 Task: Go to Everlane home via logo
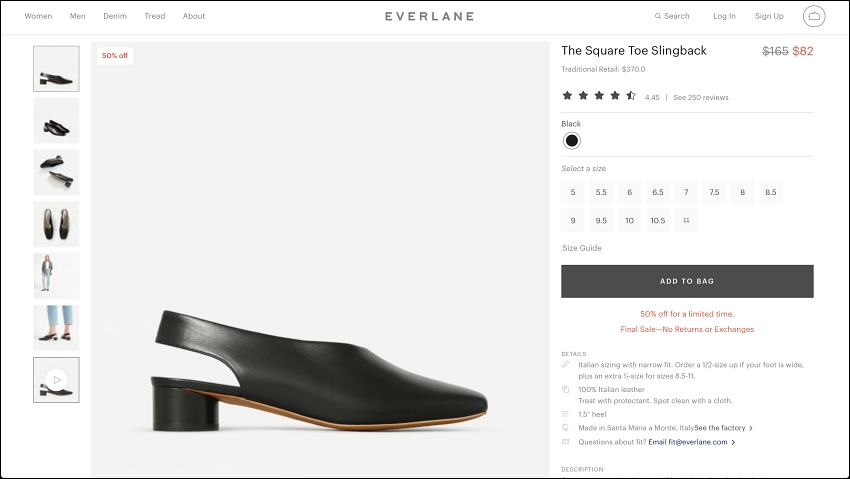coord(429,16)
